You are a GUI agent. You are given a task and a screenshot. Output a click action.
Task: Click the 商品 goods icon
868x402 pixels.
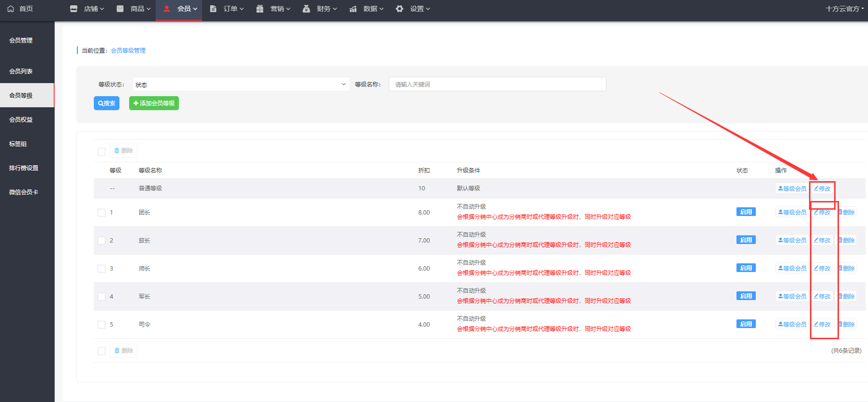120,9
